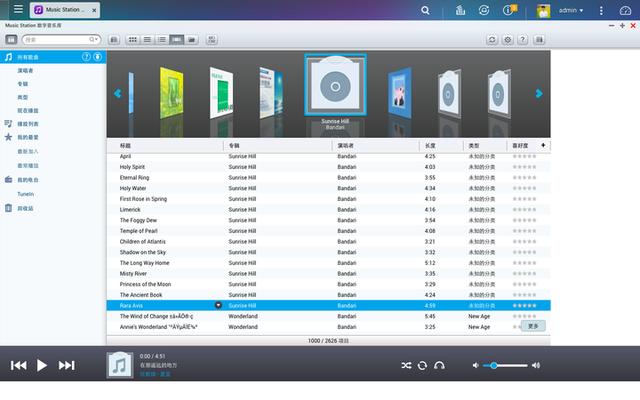Click the refresh library icon
Screen dimensions: 640x400
coord(491,39)
